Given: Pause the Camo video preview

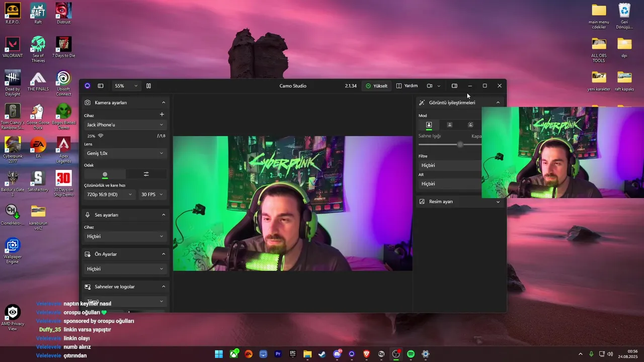Looking at the screenshot, I should [148, 86].
